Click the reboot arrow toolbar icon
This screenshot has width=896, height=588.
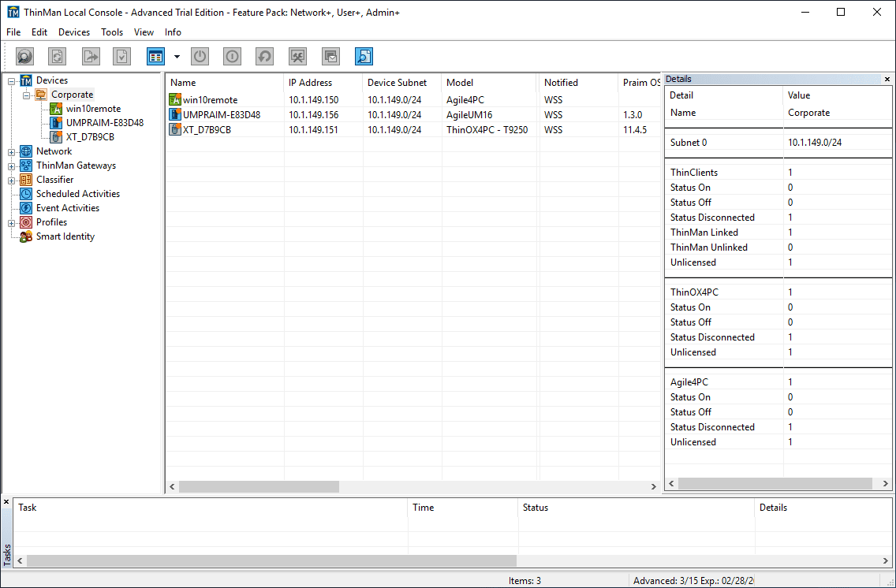[x=264, y=56]
